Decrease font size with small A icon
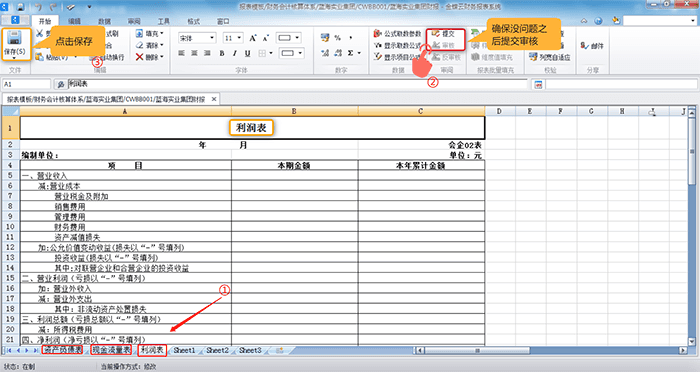This screenshot has height=372, width=700. pyautogui.click(x=266, y=38)
